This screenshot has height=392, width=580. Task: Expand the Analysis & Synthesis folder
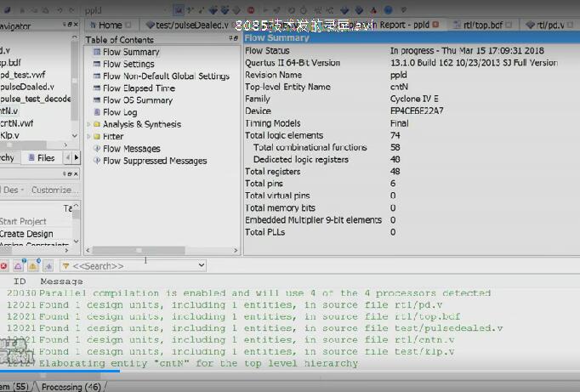coord(88,124)
